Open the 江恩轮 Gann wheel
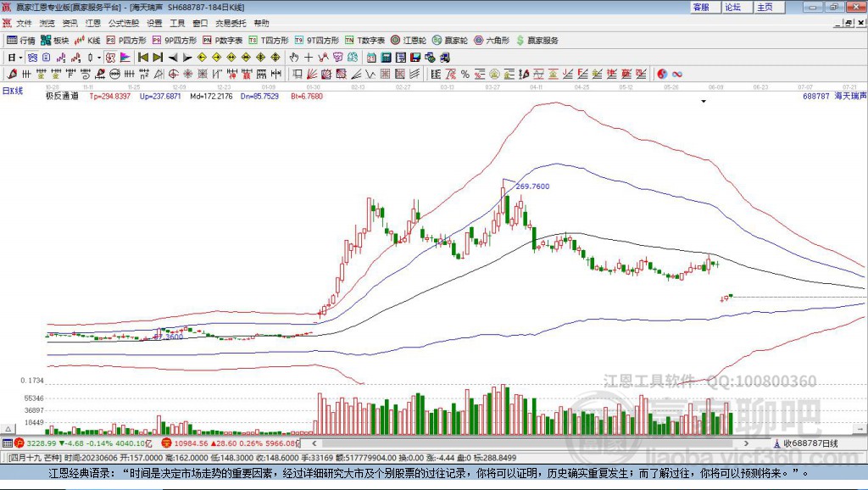Screen dimensions: 868x490 tap(408, 41)
